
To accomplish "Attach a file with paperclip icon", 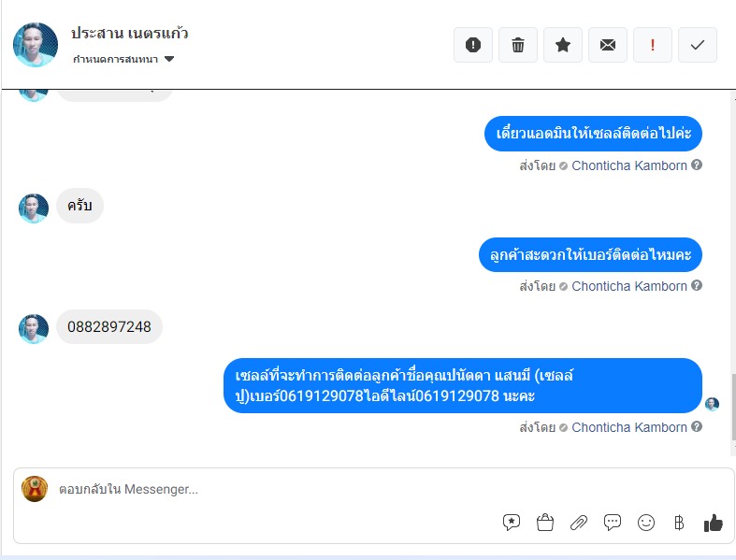I will [579, 523].
